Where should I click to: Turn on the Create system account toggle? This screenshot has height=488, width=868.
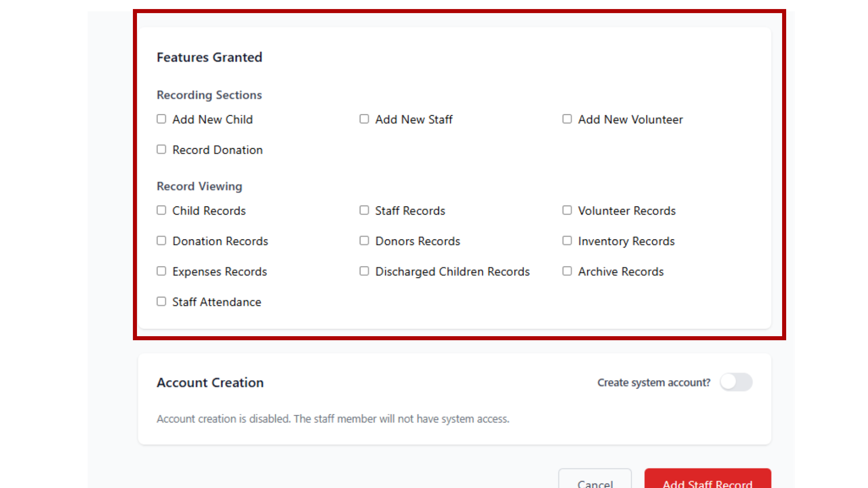click(736, 382)
